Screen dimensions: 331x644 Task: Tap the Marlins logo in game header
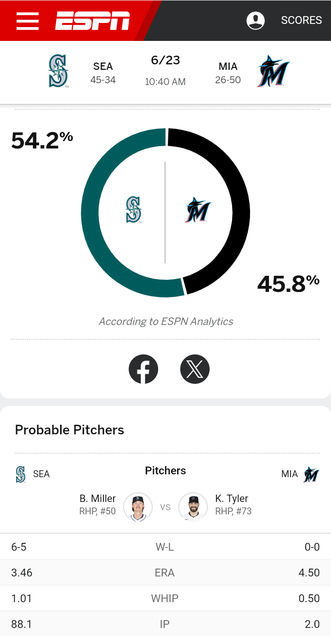pos(273,71)
